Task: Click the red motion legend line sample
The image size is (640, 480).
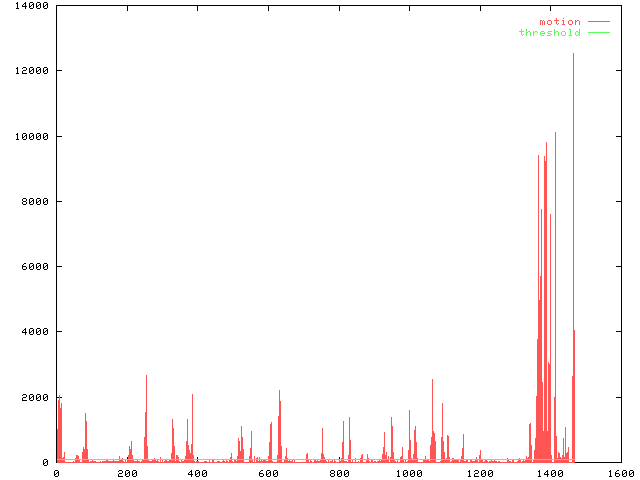Action: coord(598,21)
